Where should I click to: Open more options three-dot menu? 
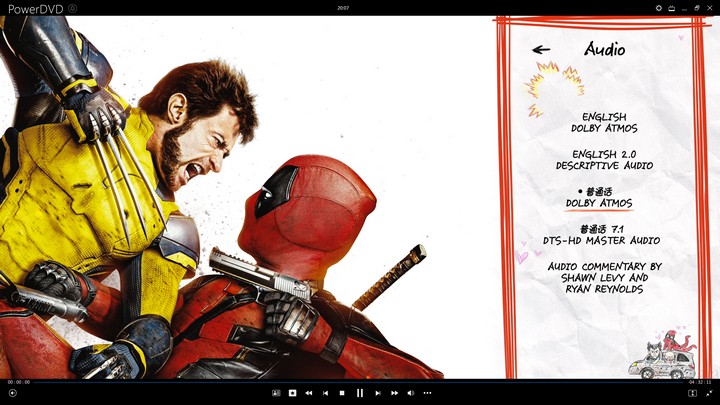pos(428,393)
